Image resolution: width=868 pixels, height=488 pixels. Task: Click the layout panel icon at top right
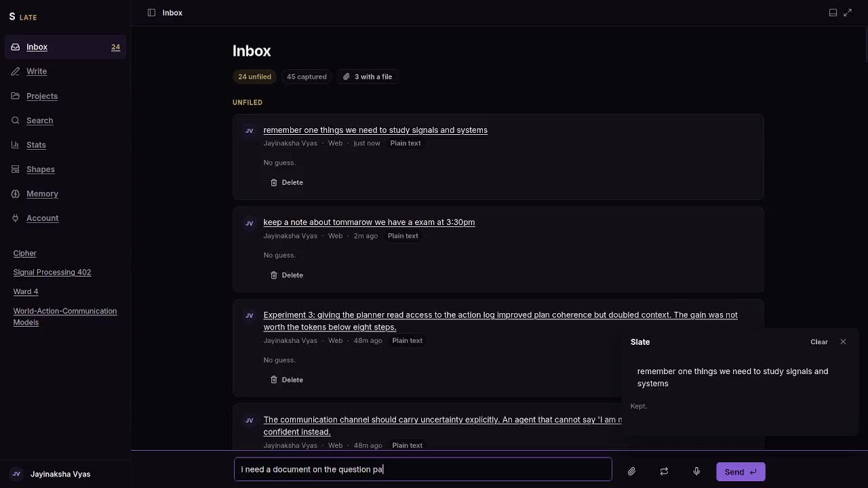click(x=833, y=12)
